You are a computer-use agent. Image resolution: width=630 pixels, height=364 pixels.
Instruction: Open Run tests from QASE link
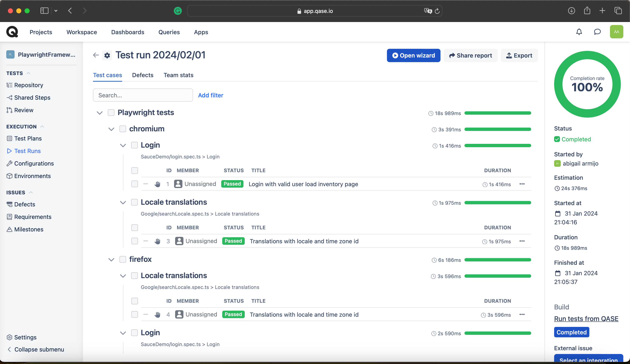(x=586, y=319)
